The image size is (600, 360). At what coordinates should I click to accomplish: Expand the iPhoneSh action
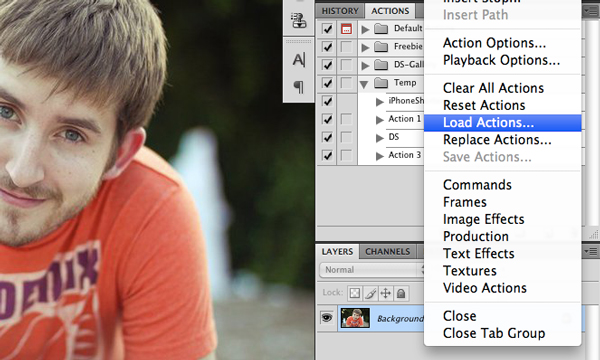point(380,102)
